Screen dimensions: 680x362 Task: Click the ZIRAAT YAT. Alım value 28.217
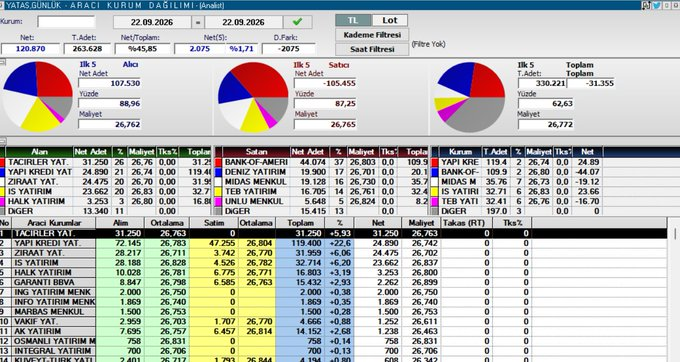120,253
